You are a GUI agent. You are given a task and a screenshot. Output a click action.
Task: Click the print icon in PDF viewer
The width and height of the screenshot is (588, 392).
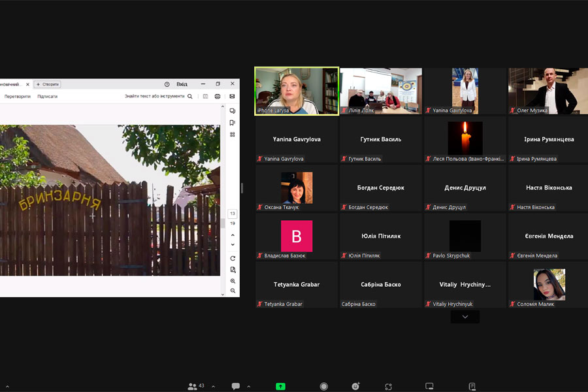tap(218, 96)
